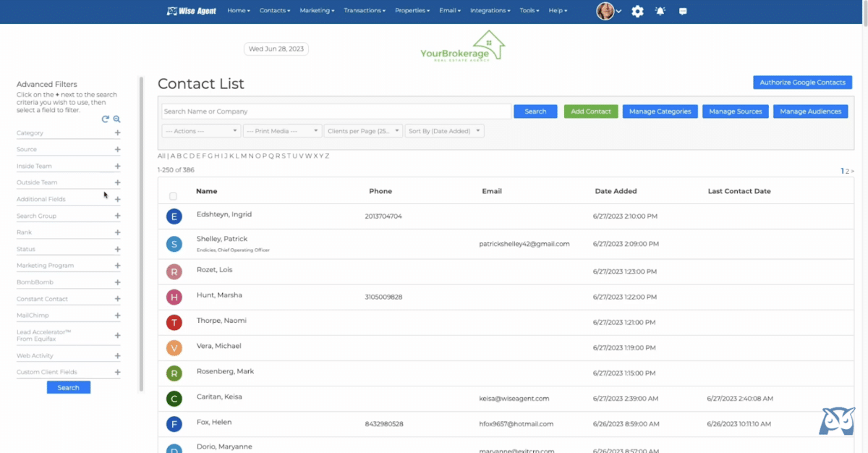The image size is (868, 453).
Task: Open Patrick Shelley's S avatar
Action: point(174,244)
